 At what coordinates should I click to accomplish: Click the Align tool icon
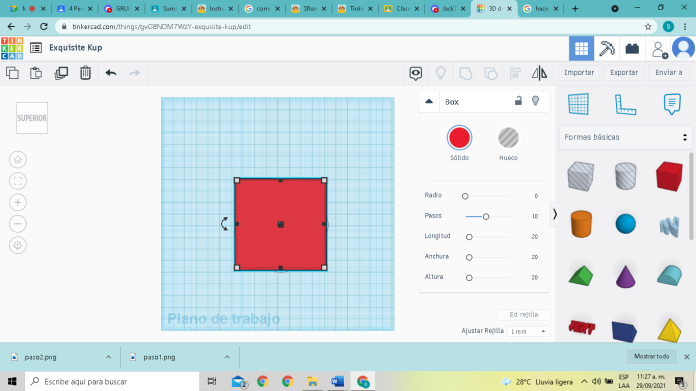click(x=515, y=73)
